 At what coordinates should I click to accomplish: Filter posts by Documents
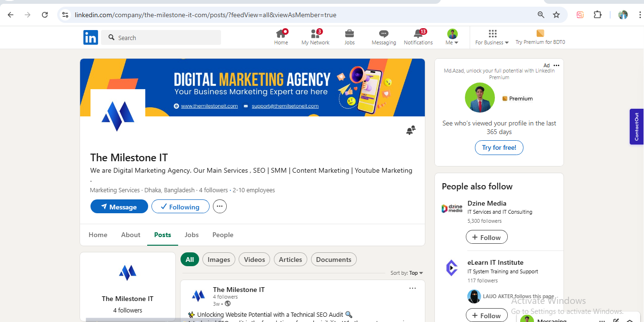333,260
